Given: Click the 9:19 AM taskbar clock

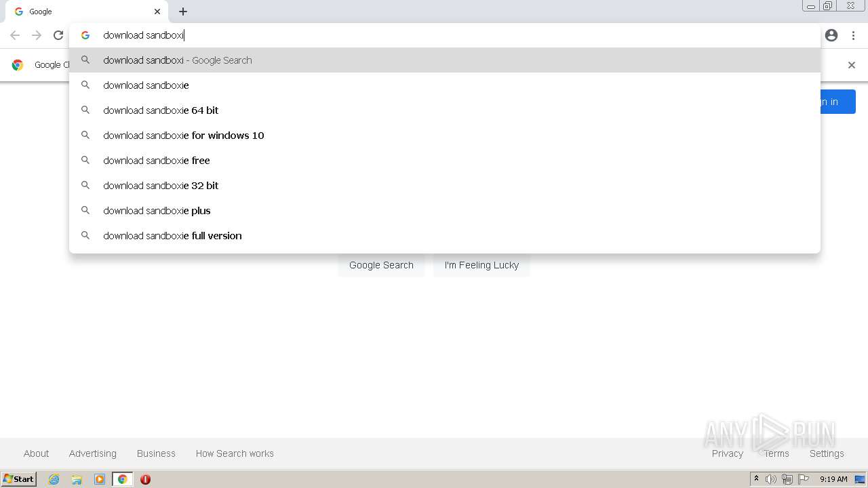Looking at the screenshot, I should pyautogui.click(x=833, y=479).
